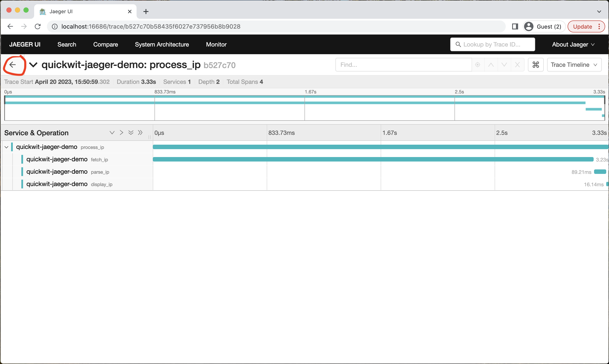The width and height of the screenshot is (609, 364).
Task: Collapse all spans double chevron
Action: pyautogui.click(x=140, y=133)
